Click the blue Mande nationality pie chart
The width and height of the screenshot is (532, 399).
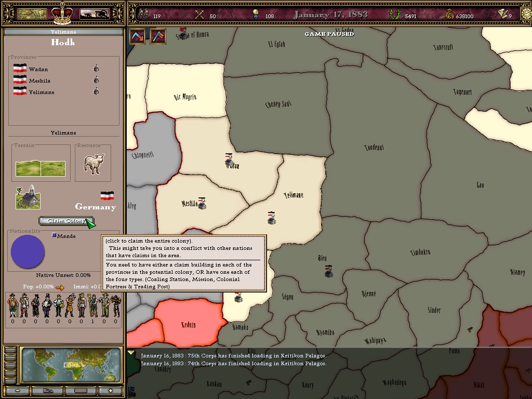[x=28, y=251]
